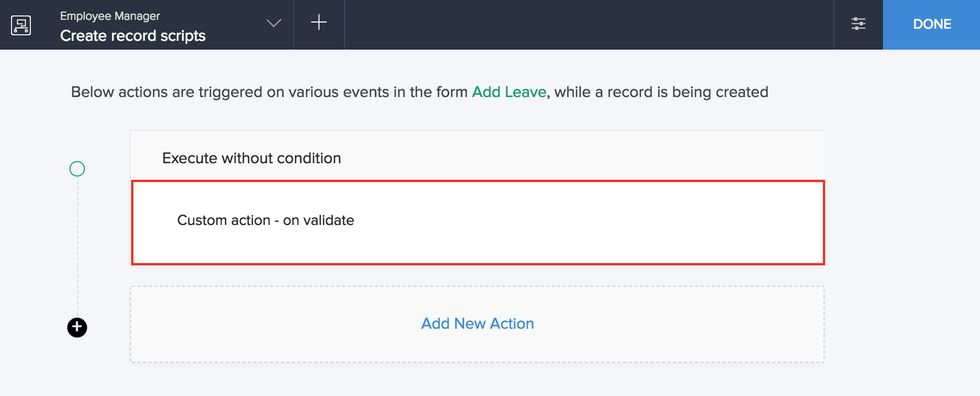Open the workflow settings sliders icon

click(x=858, y=24)
